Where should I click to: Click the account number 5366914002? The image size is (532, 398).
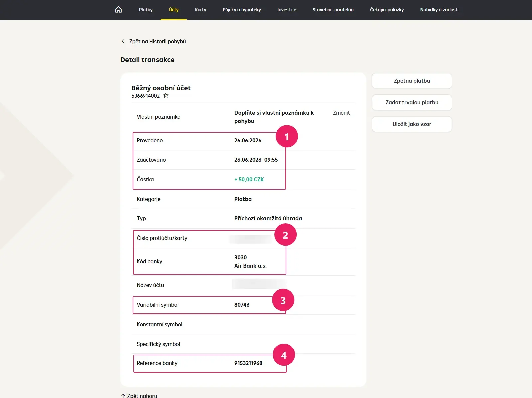145,96
